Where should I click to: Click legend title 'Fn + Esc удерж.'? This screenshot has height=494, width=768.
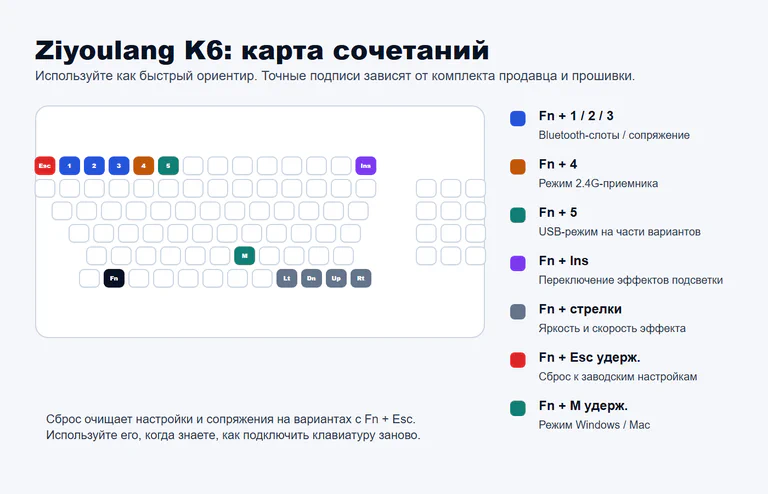coord(590,357)
